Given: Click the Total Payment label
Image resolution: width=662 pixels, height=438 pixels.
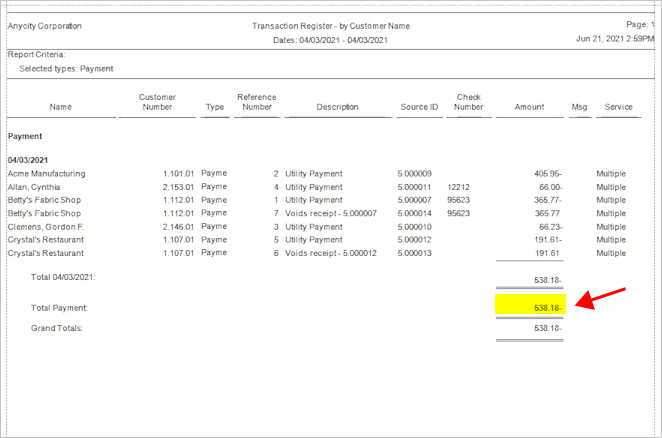Looking at the screenshot, I should tap(59, 308).
